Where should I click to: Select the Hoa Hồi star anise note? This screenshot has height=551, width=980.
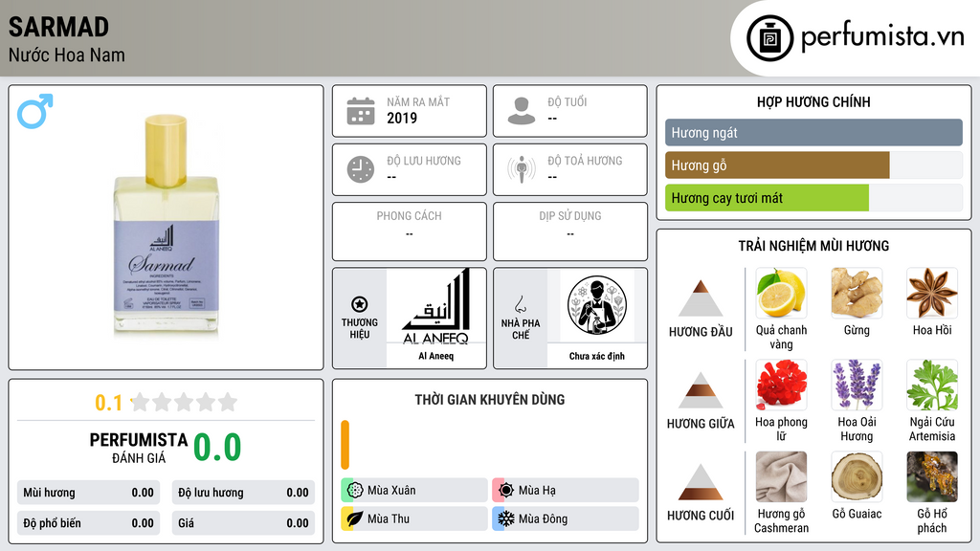coord(932,293)
